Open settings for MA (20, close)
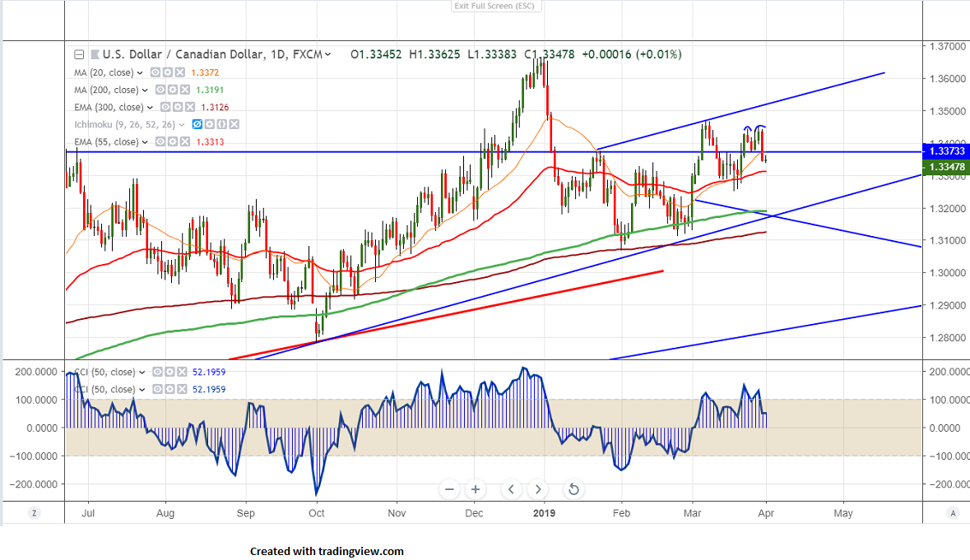This screenshot has height=560, width=970. [168, 72]
